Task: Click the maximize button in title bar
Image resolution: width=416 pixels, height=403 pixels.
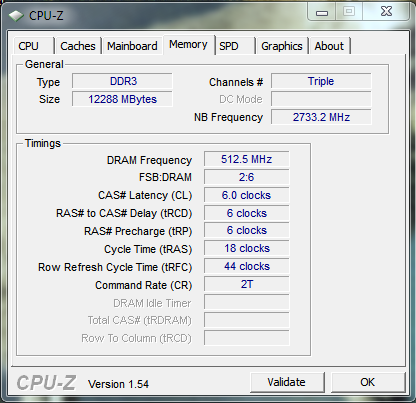Action: pyautogui.click(x=349, y=12)
